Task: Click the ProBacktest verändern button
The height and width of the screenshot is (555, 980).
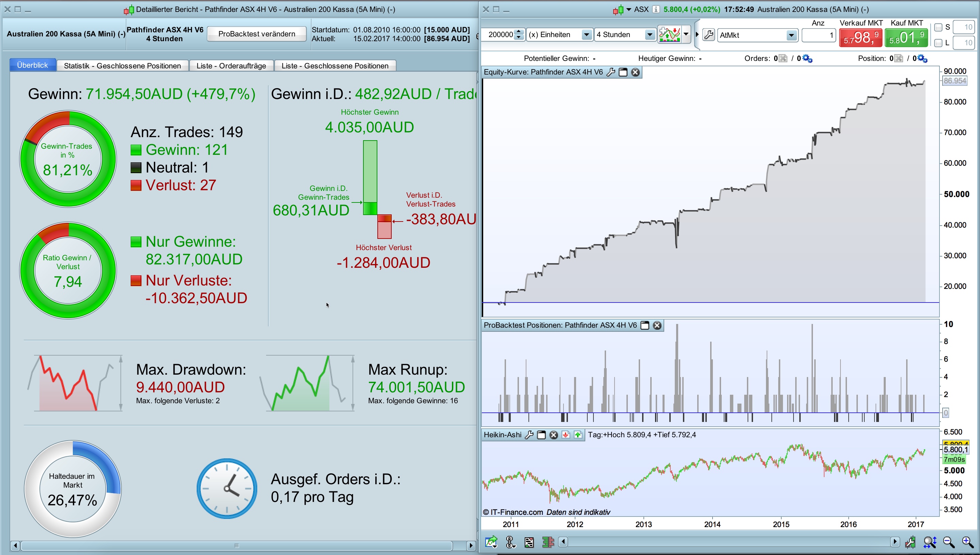Action: point(257,34)
